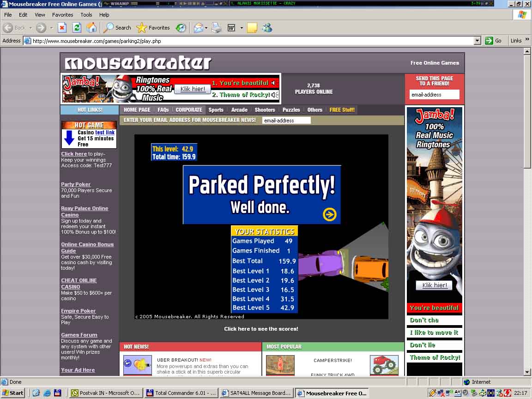Click the Start button
Viewport: 532px width, 399px height.
coord(12,393)
